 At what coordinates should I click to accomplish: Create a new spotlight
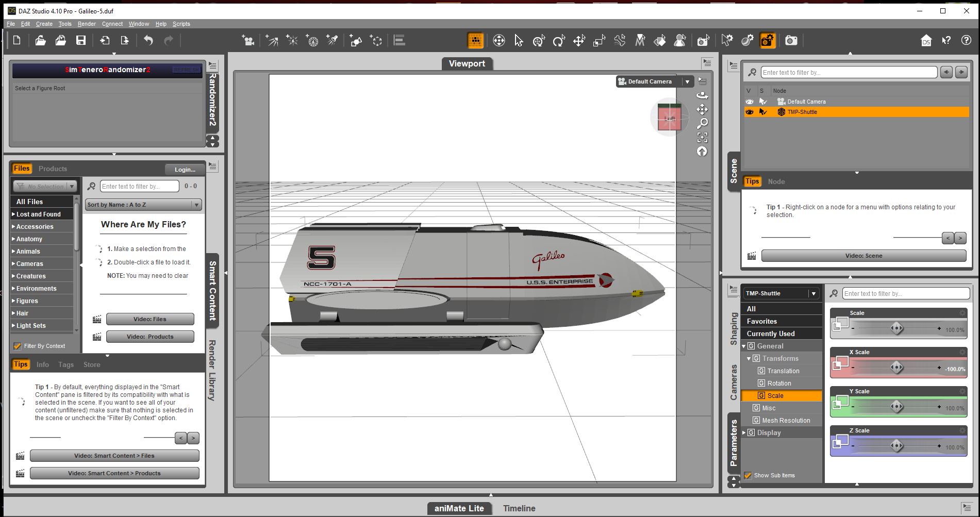coord(333,40)
